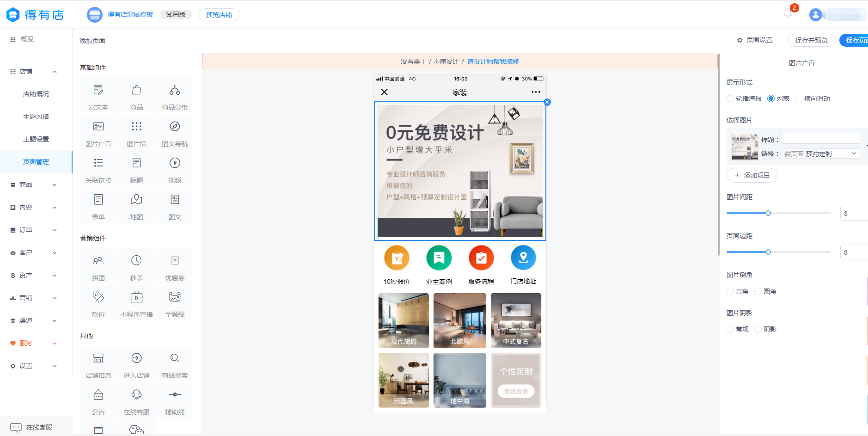Follow the 请设计师帮我装修 link

(x=493, y=61)
